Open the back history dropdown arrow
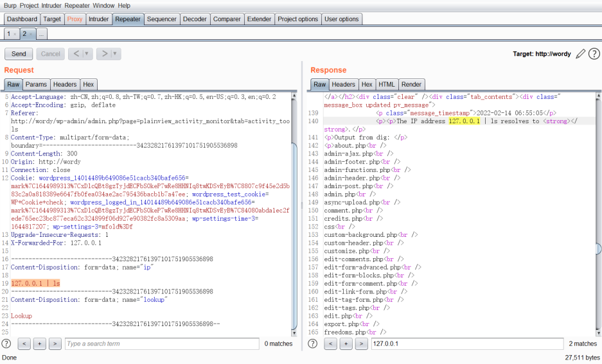Screen dimensions: 602x364 point(87,54)
